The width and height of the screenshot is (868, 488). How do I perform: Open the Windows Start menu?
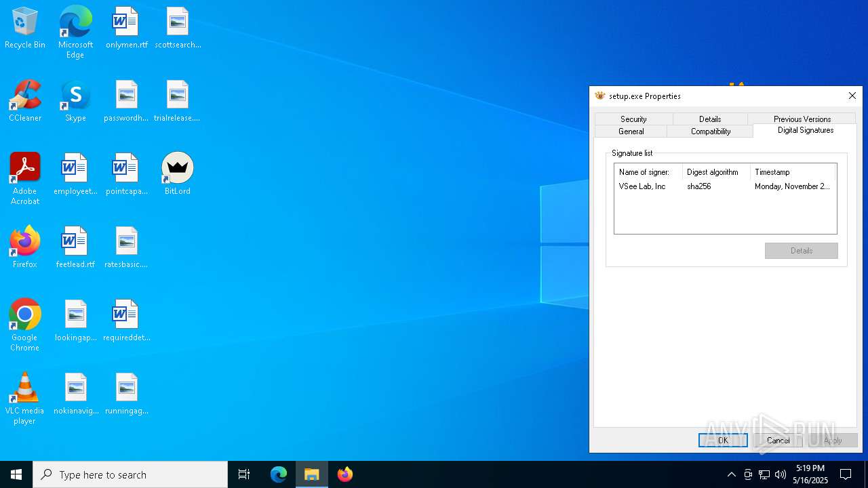click(x=16, y=474)
